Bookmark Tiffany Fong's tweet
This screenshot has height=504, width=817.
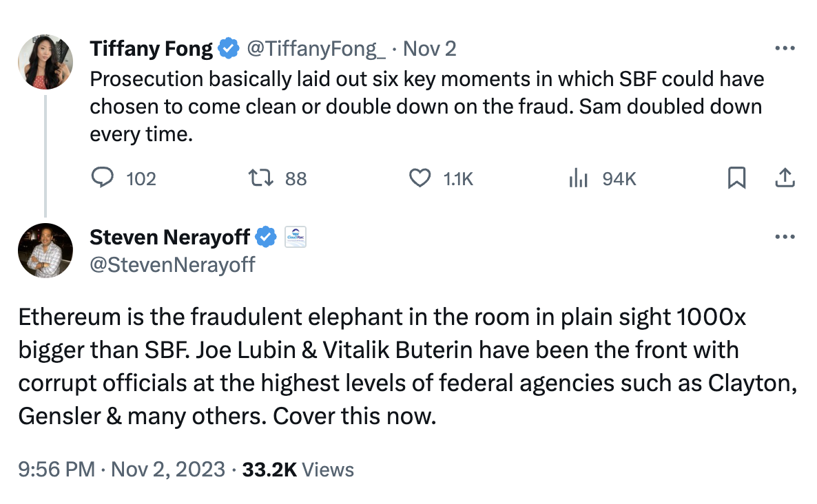point(737,179)
